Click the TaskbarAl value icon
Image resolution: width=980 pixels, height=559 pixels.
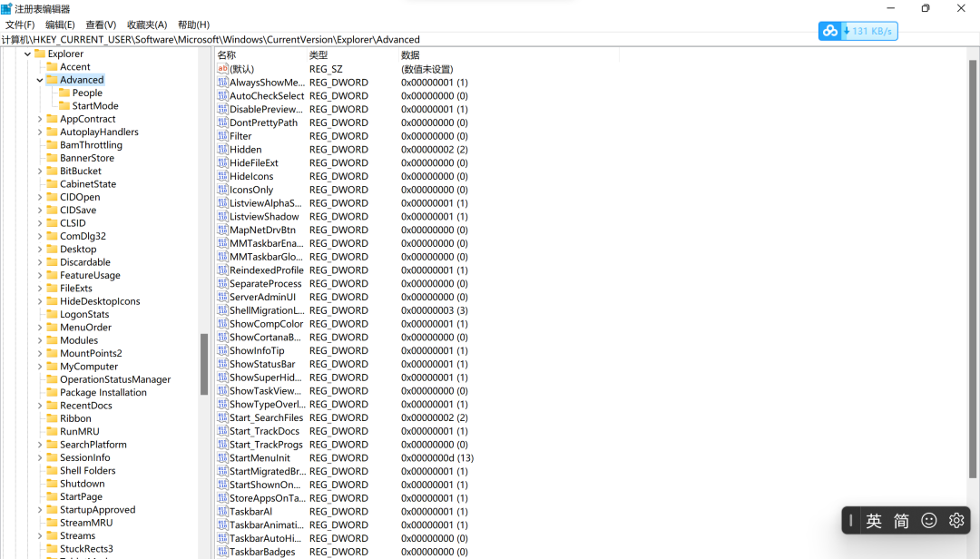coord(222,512)
